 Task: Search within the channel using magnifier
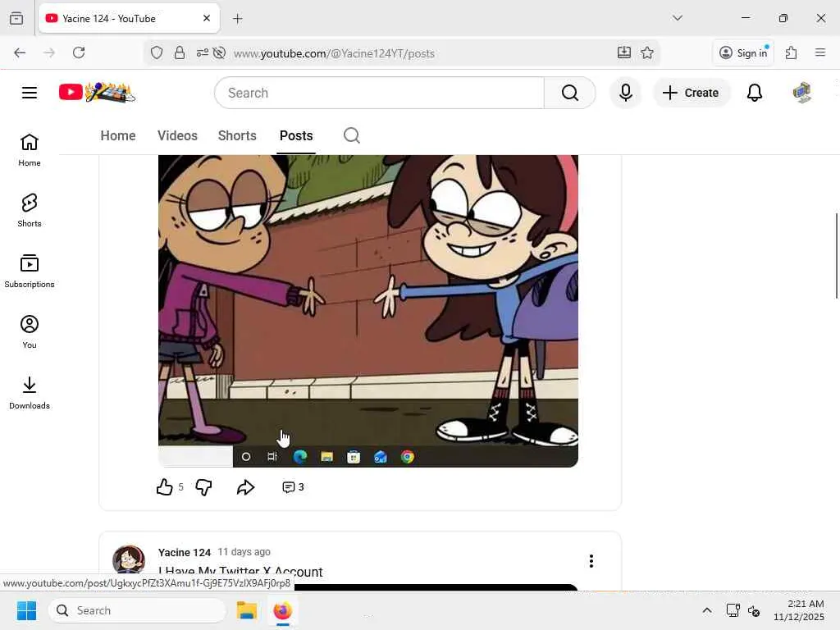[351, 135]
